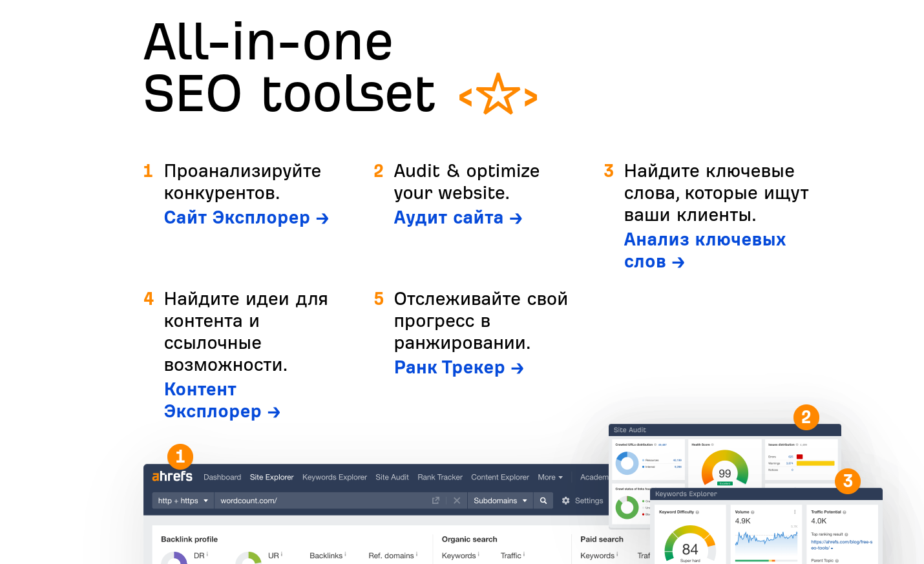The image size is (924, 564).
Task: Open URL in new tab icon
Action: click(x=436, y=501)
